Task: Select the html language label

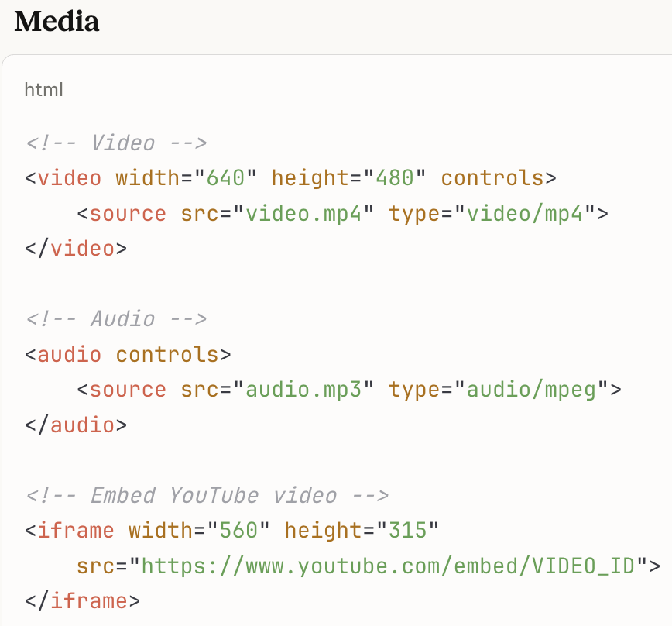Action: 43,90
